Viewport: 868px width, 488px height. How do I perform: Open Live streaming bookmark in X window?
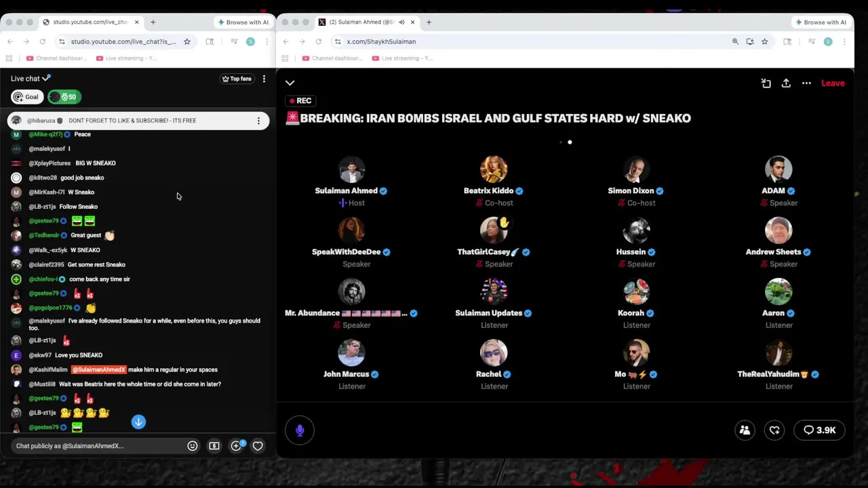[403, 58]
